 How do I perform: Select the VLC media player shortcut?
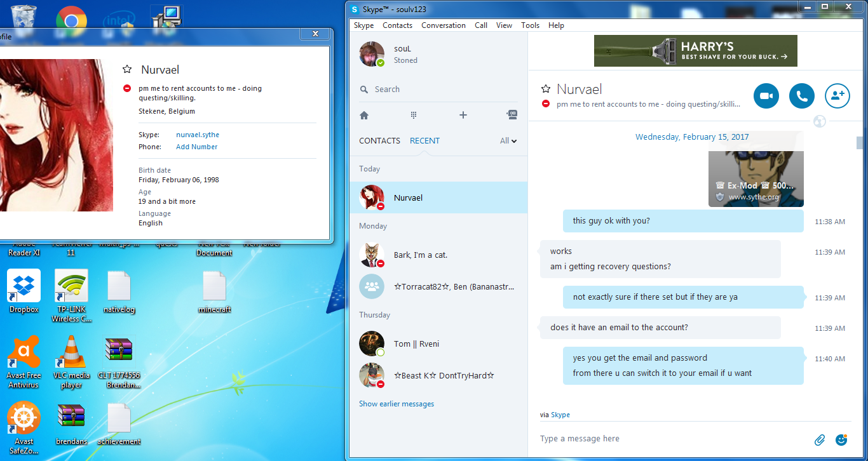point(71,362)
